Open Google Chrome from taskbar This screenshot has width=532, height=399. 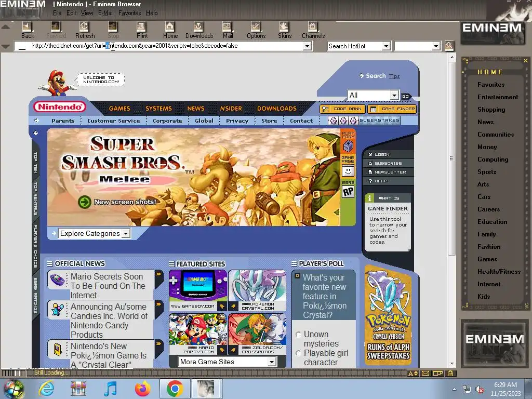click(x=175, y=389)
